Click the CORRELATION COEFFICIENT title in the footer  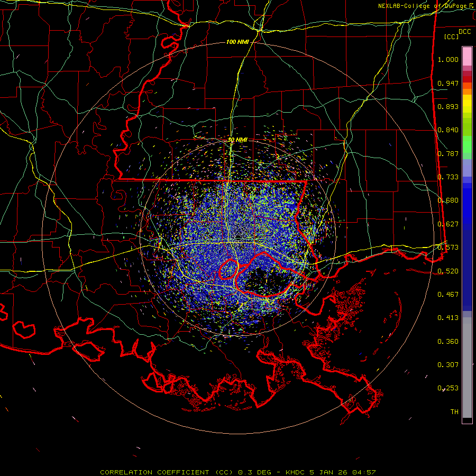[154, 472]
